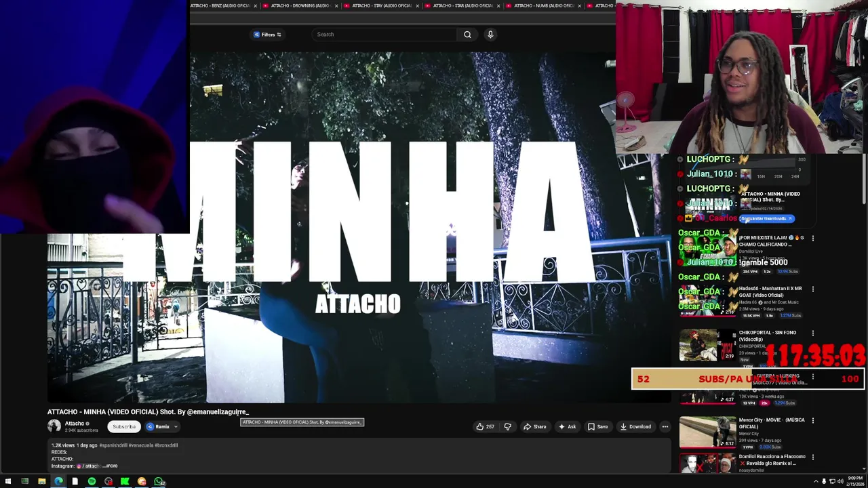The width and height of the screenshot is (868, 488).
Task: Open WhatsApp from the taskbar
Action: [159, 481]
